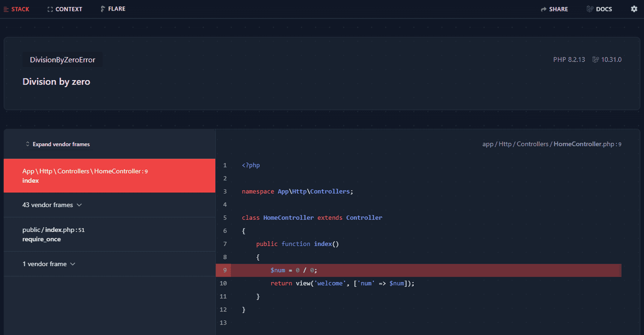Expand the 1 vendor frame group
The height and width of the screenshot is (335, 644).
[x=49, y=264]
